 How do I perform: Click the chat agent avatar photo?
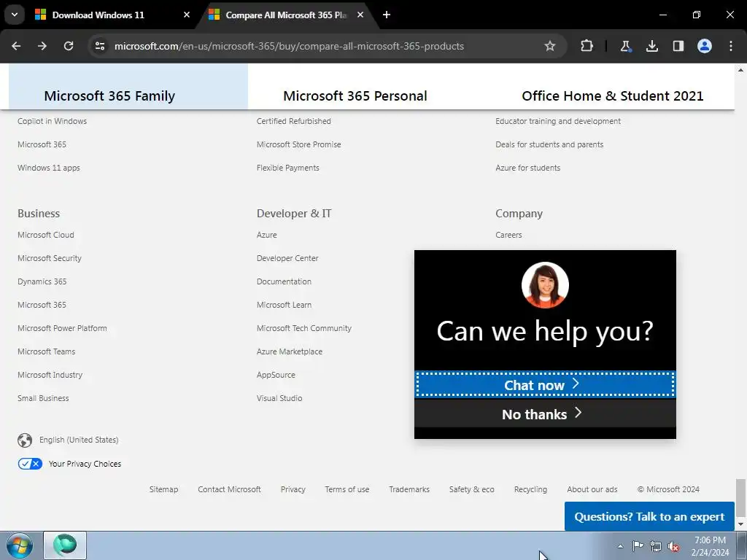point(545,285)
